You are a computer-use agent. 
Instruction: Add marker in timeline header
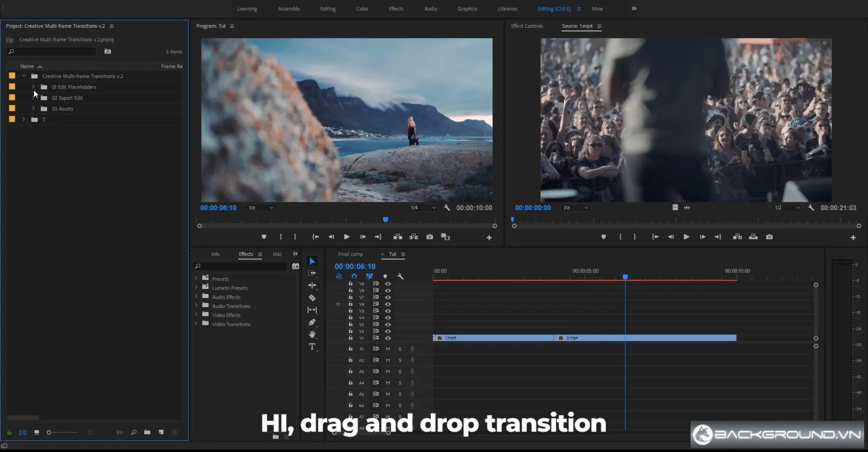coord(385,276)
